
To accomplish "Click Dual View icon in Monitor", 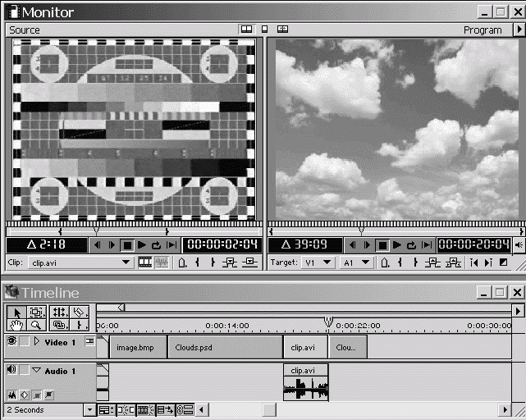I will tap(245, 30).
